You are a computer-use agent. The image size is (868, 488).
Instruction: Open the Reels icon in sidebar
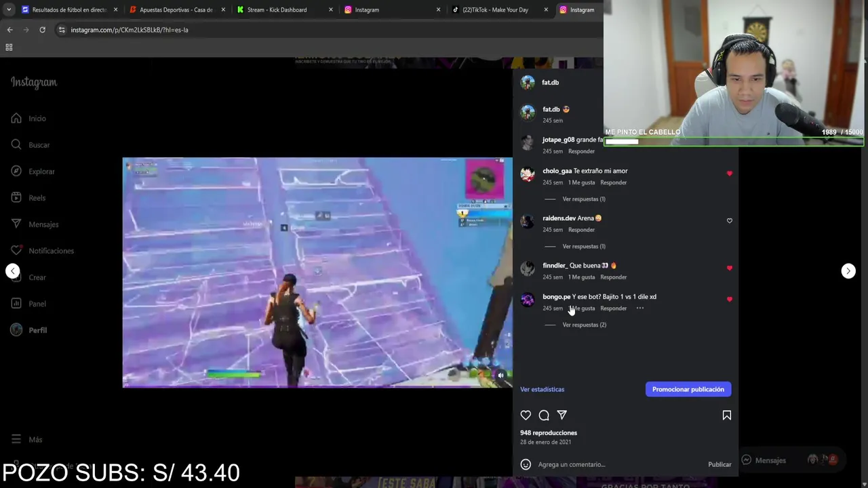[x=16, y=198]
